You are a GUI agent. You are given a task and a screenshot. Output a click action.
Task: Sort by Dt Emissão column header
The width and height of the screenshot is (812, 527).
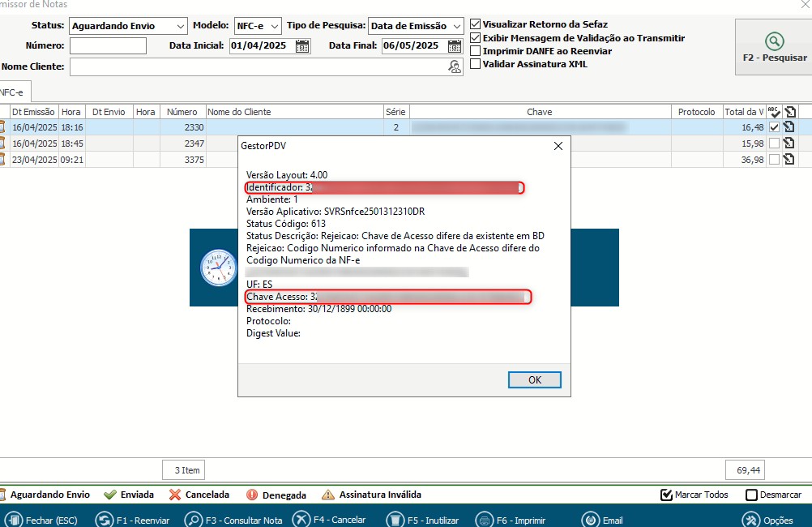[x=33, y=112]
